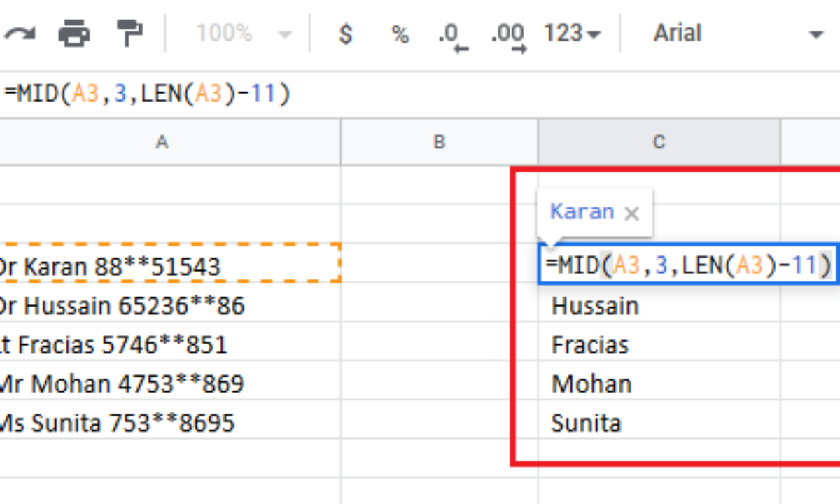Screen dimensions: 840x504
Task: Click the formula bar input
Action: tap(420, 94)
